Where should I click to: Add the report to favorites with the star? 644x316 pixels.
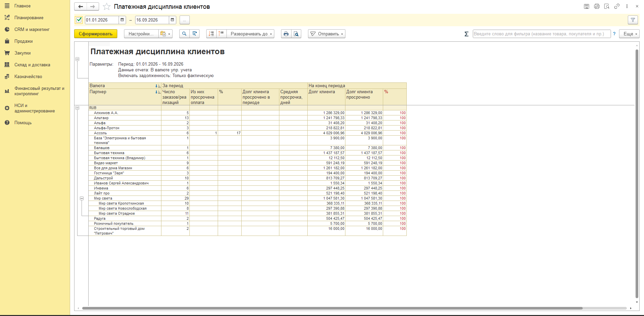coord(106,7)
